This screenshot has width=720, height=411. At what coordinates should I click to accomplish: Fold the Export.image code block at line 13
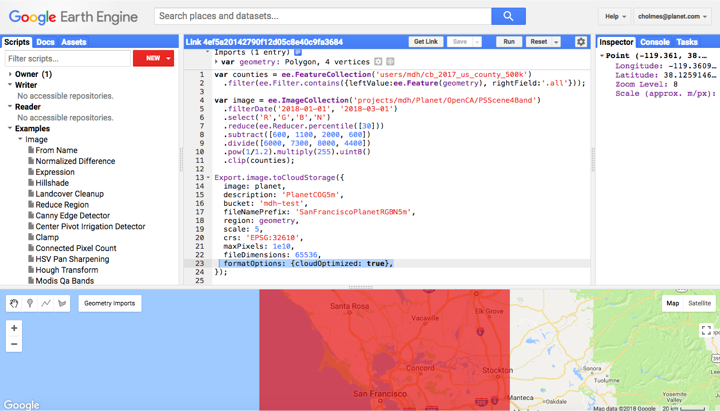[208, 177]
